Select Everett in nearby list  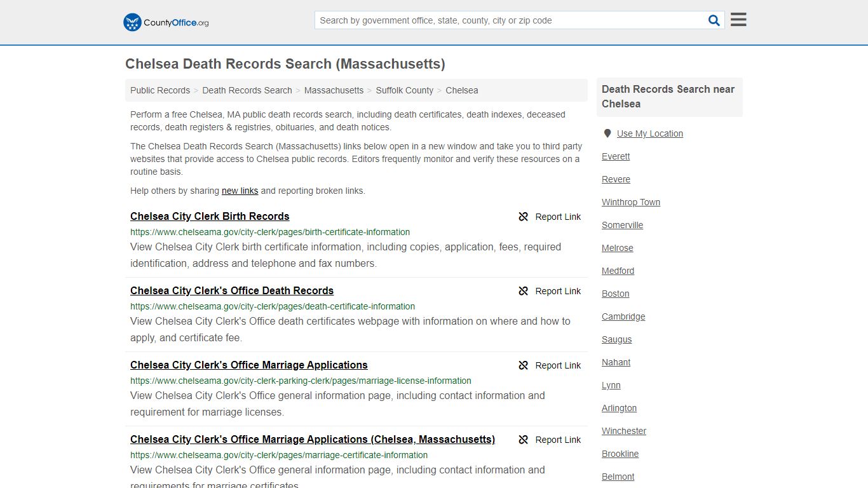tap(616, 156)
